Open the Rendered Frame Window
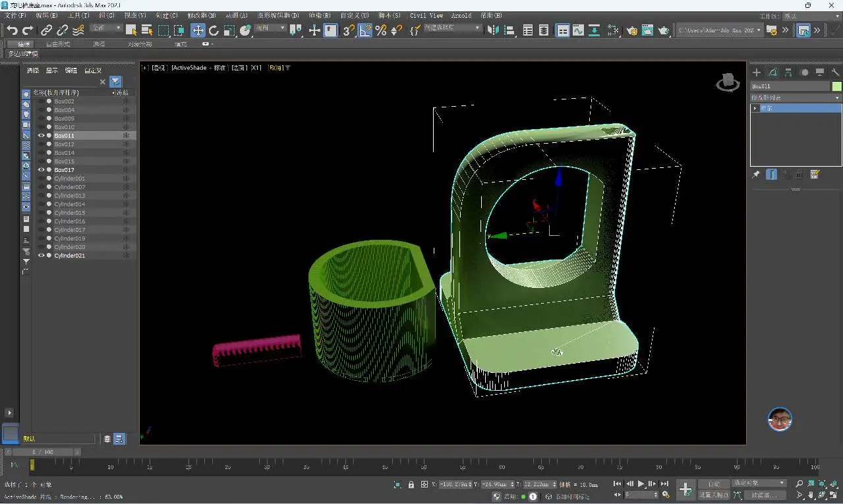The height and width of the screenshot is (504, 843). coord(648,30)
